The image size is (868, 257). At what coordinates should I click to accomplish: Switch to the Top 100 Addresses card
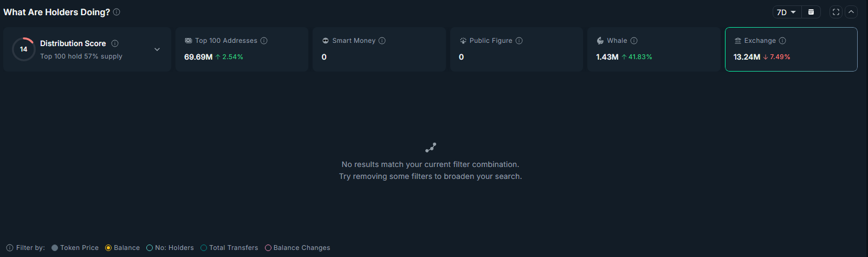click(x=242, y=49)
